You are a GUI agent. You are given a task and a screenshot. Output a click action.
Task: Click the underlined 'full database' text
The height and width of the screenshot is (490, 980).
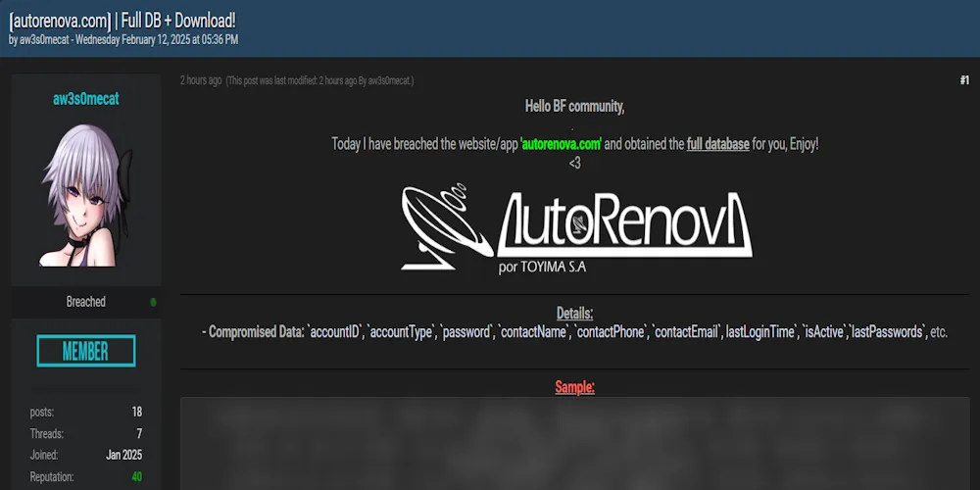click(x=717, y=144)
